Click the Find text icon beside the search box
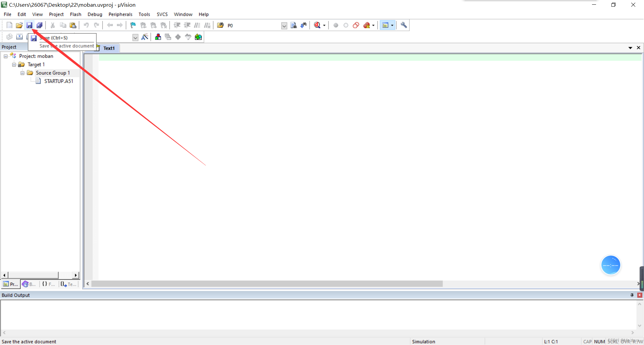Screen dimensions: 644x345 point(293,25)
